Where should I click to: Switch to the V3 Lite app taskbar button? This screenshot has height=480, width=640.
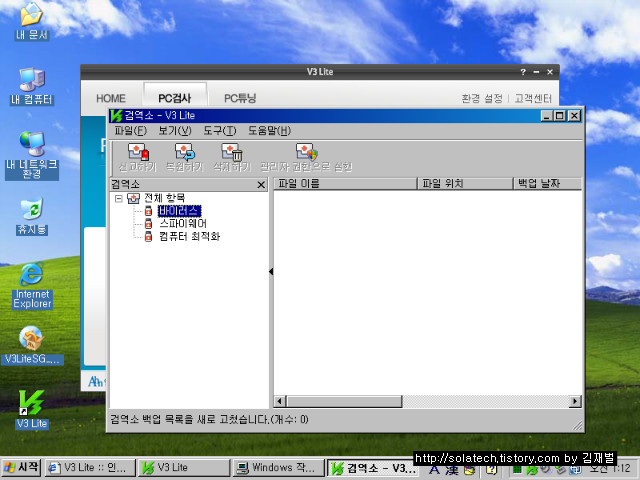184,468
